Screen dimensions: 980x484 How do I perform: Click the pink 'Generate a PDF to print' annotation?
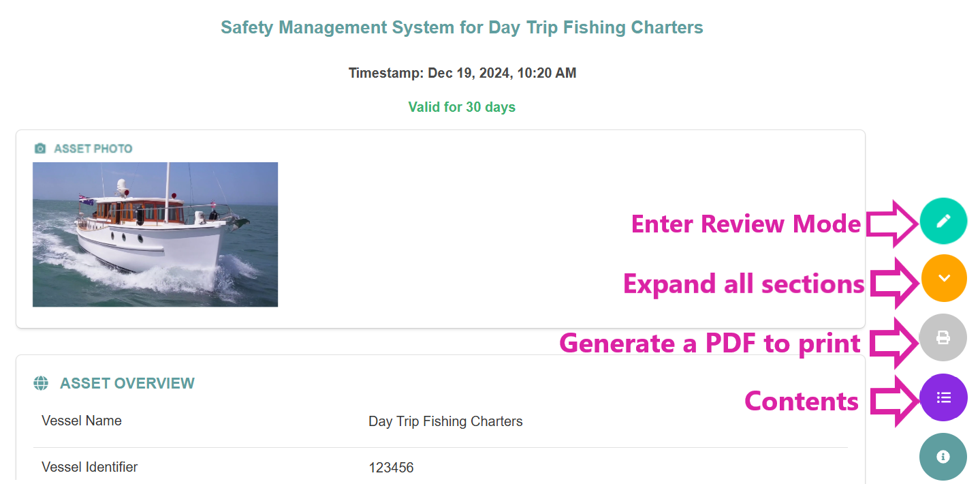click(x=710, y=343)
